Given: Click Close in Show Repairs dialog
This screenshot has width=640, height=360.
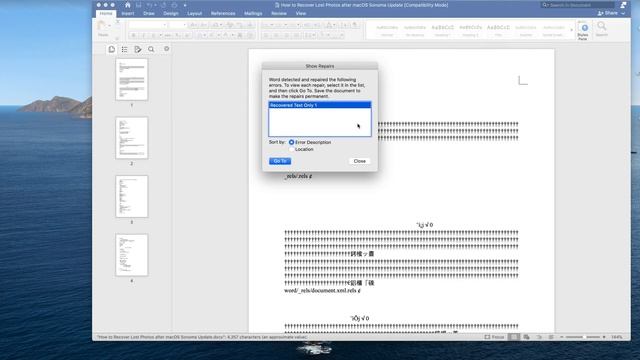Looking at the screenshot, I should pos(360,161).
